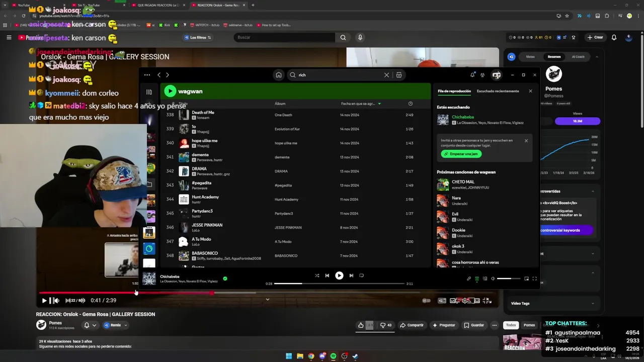Select track 'hope ulike me'
The image size is (644, 362).
(x=295, y=143)
